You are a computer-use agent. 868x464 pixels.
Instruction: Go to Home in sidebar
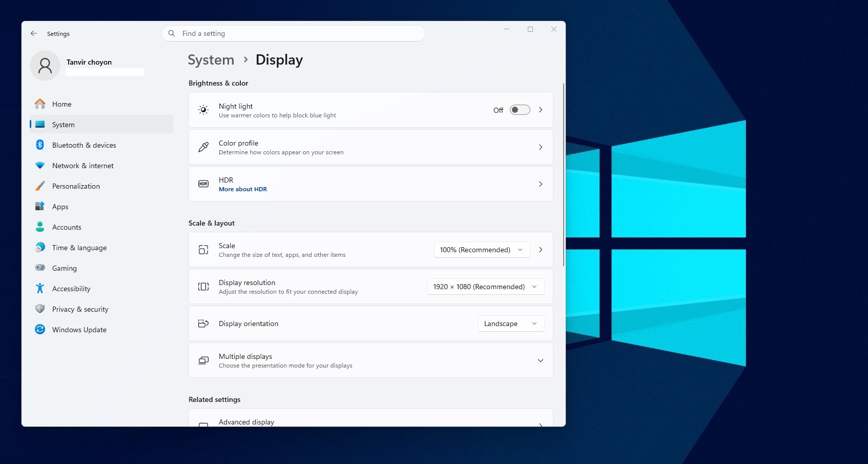101,104
